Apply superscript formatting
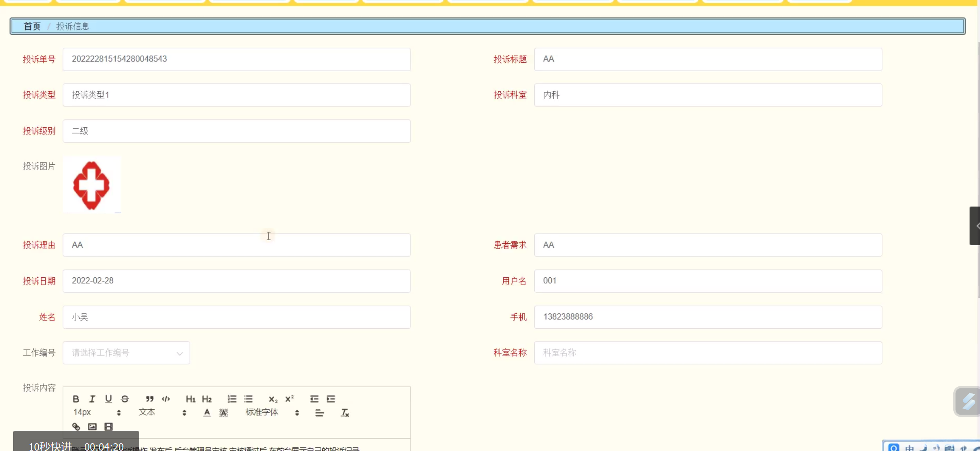This screenshot has width=980, height=451. 289,399
